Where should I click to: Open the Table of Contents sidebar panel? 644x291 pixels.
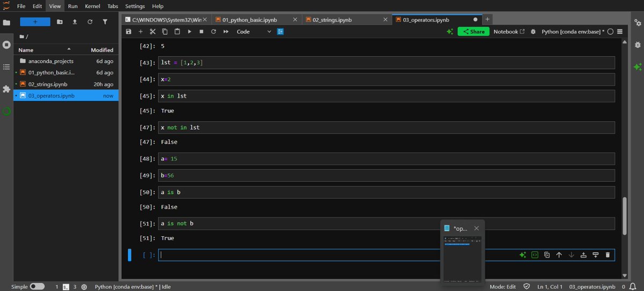pyautogui.click(x=6, y=67)
